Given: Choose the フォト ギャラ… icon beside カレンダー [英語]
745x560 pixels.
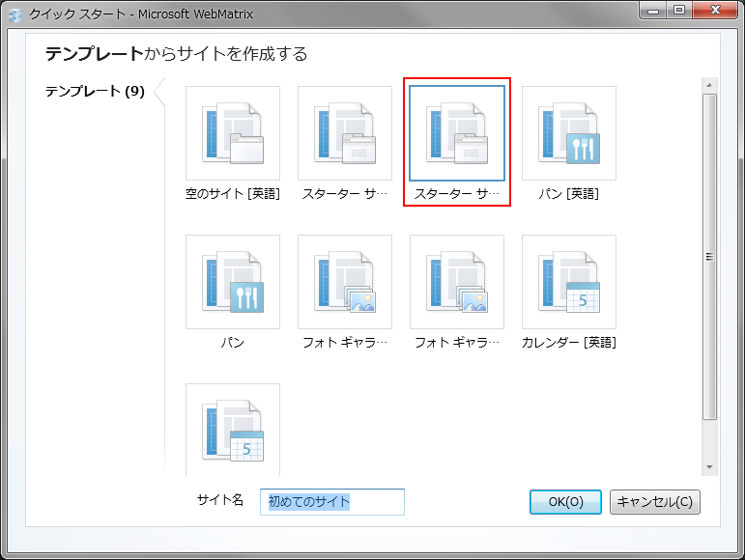Looking at the screenshot, I should point(457,282).
